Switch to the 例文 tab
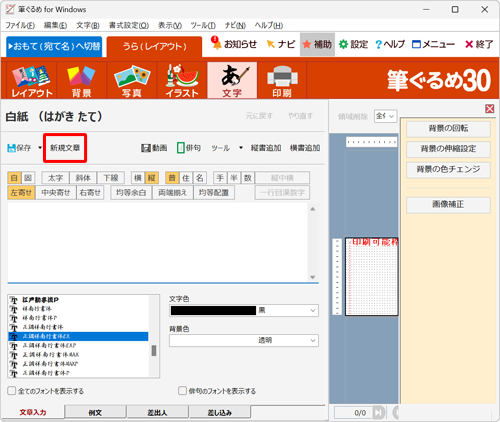The height and width of the screenshot is (422, 500). tap(95, 412)
